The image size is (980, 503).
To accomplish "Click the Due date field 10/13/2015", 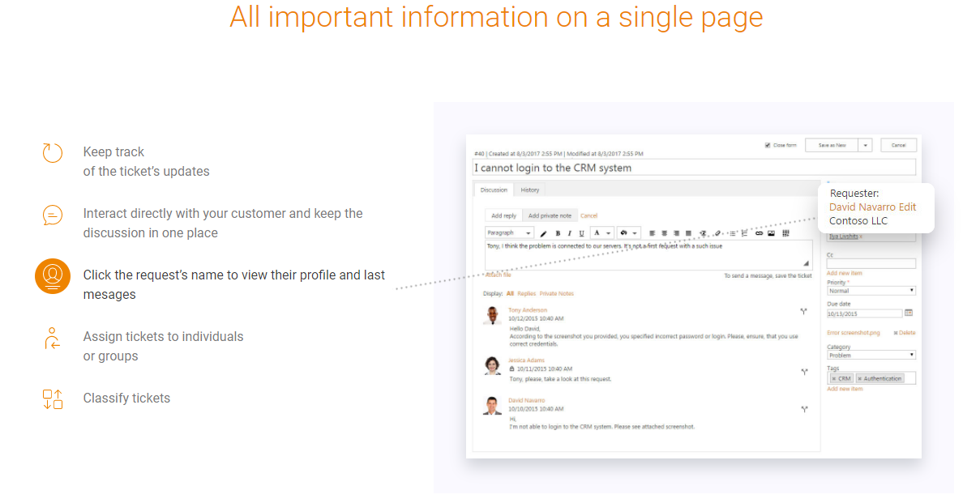I will pos(864,313).
